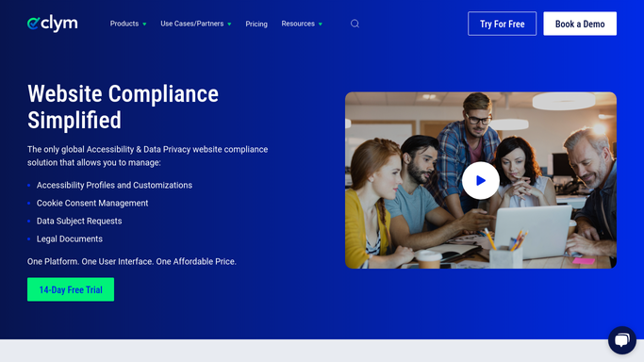
Task: Click the Clym logo
Action: tap(52, 24)
